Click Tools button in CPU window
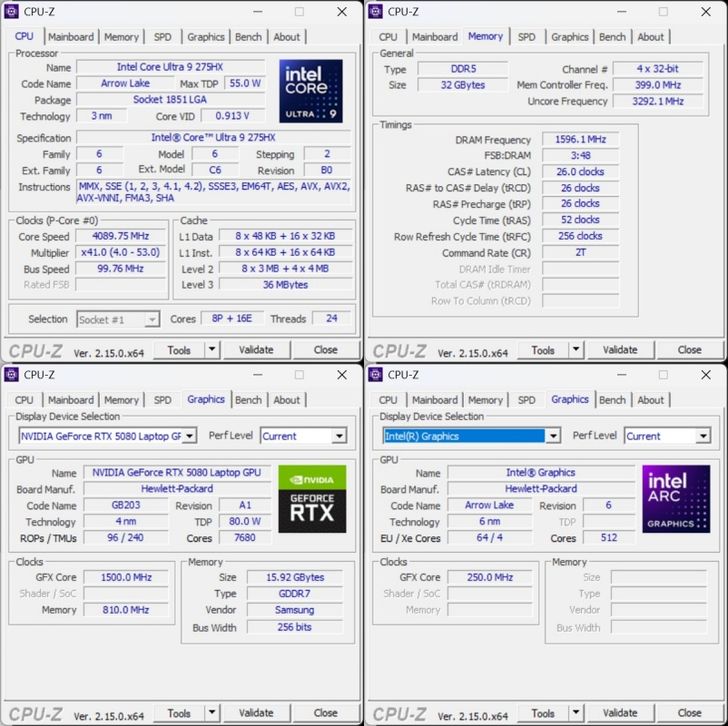Screen dimensions: 728x726 (x=179, y=350)
